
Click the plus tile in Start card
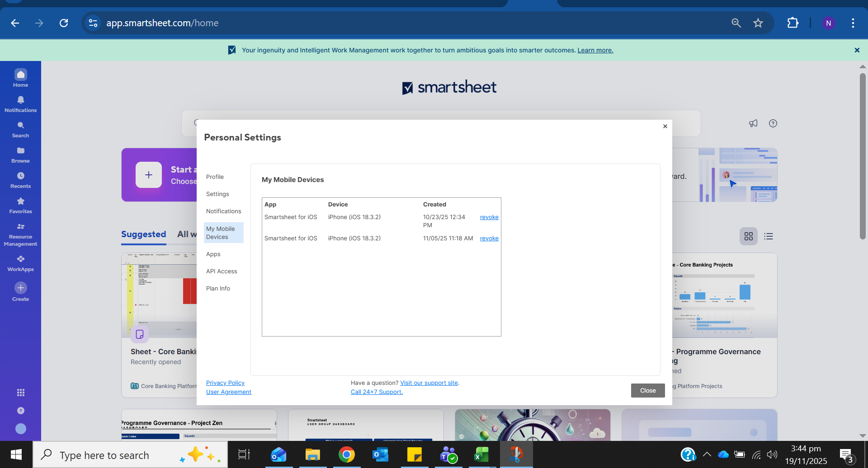[x=149, y=175]
